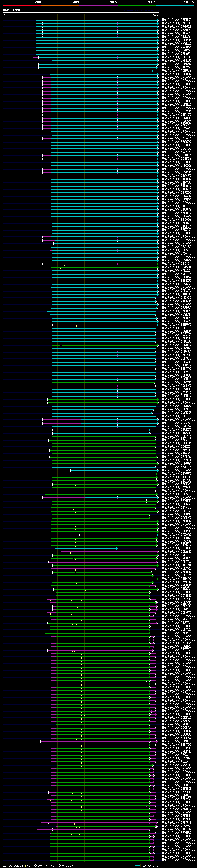The height and width of the screenshot is (868, 197).
Task: Select the UniRef100_Q22R82 label
Action: 177,308
